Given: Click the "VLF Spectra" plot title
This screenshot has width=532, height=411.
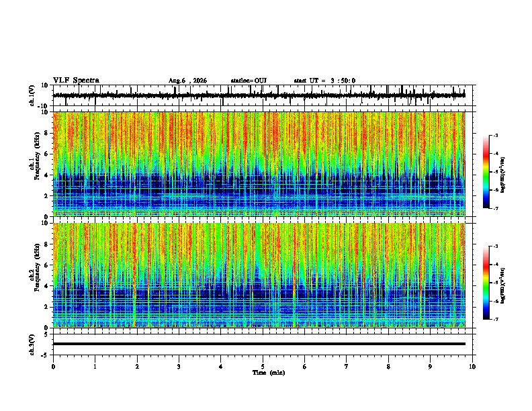Looking at the screenshot, I should [76, 81].
